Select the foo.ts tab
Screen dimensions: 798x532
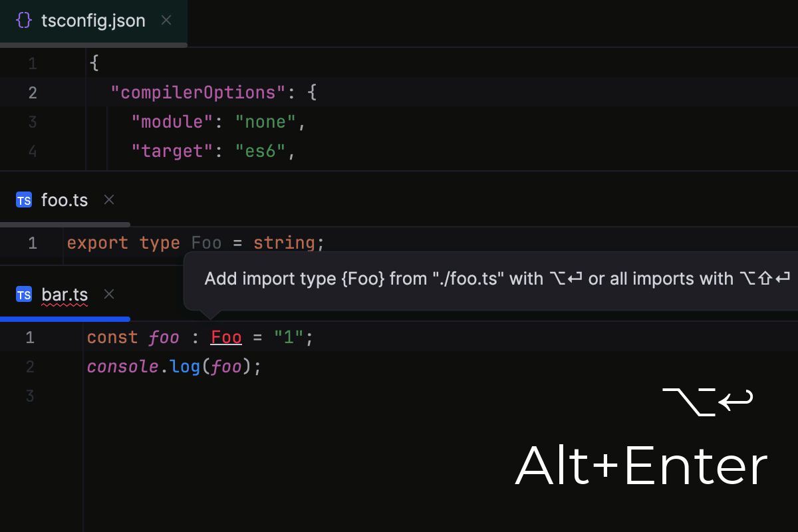tap(65, 199)
